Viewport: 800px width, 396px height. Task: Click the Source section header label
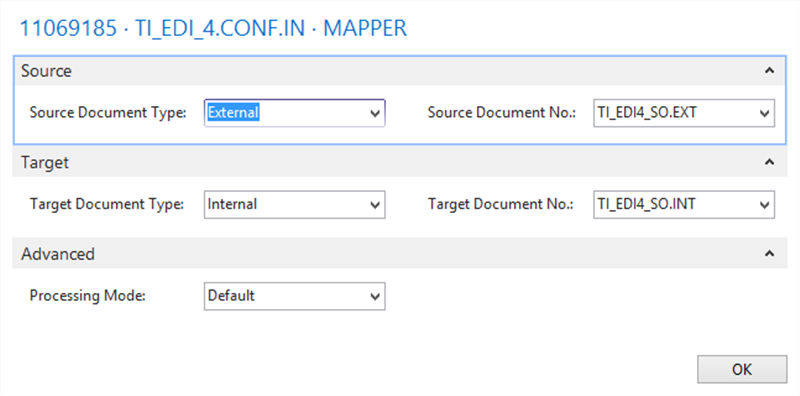coord(46,71)
